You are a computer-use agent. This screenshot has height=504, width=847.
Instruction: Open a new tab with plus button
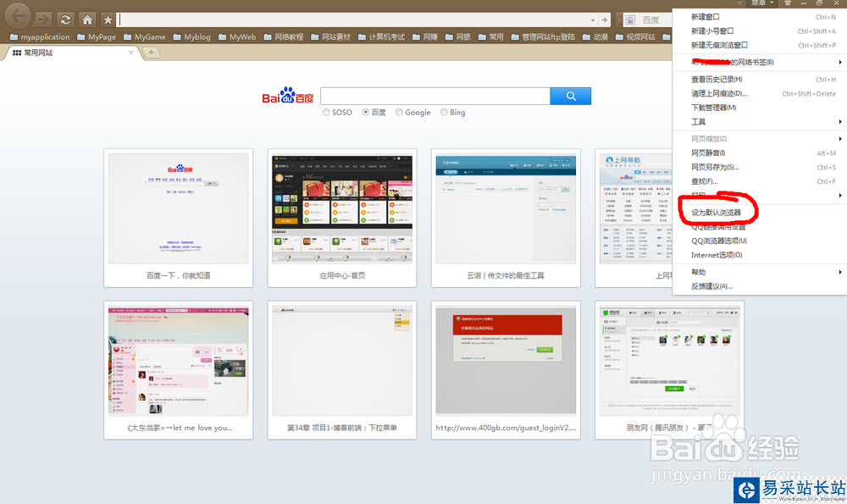(152, 53)
